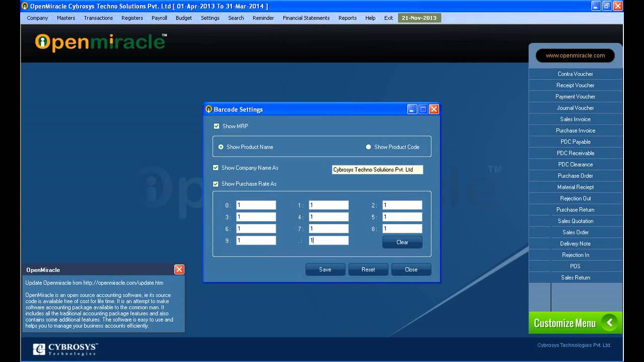The width and height of the screenshot is (644, 362).
Task: Click the 21-Nov-2013 date in menu bar
Action: click(x=420, y=18)
